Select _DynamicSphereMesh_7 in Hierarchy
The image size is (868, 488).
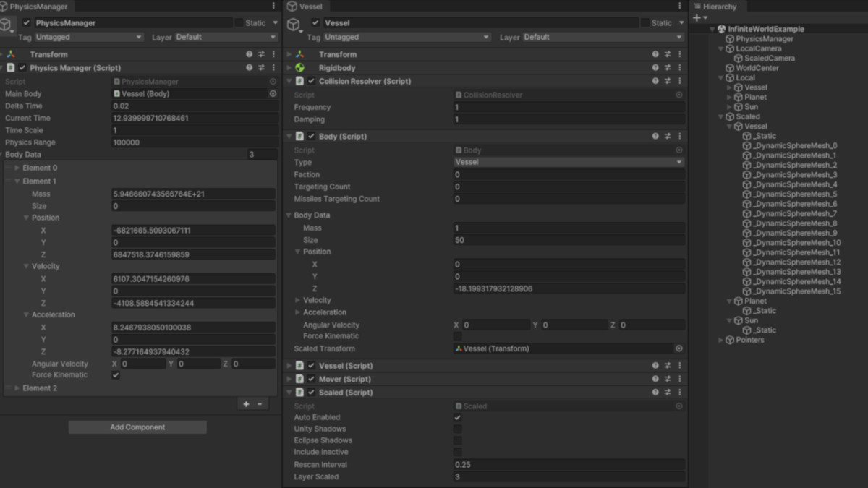click(794, 213)
